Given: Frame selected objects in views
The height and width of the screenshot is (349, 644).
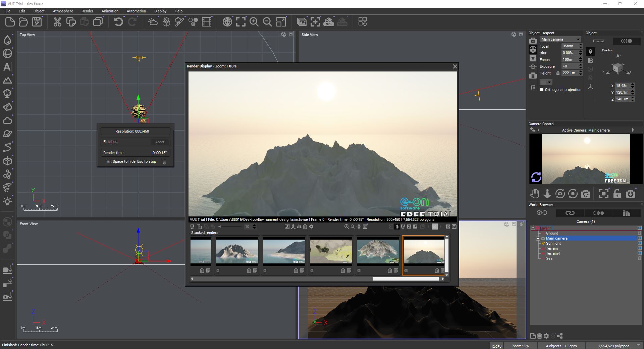Looking at the screenshot, I should [241, 22].
